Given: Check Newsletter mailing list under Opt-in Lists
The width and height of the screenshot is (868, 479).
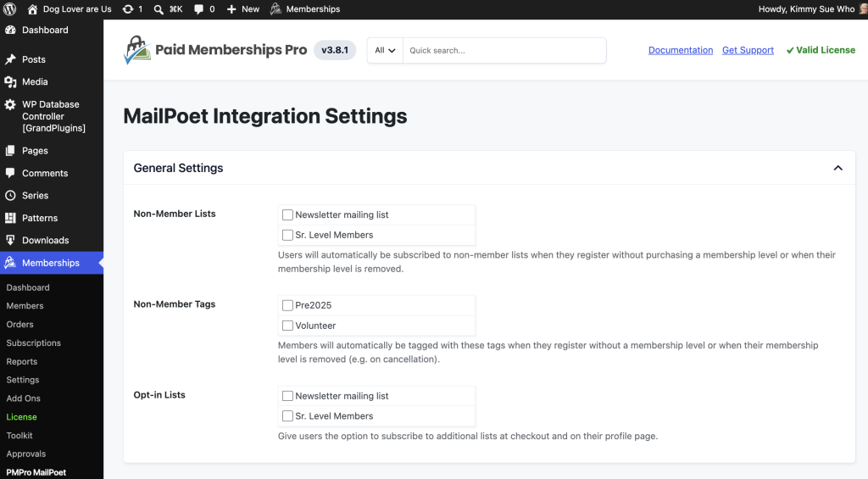Looking at the screenshot, I should 287,396.
